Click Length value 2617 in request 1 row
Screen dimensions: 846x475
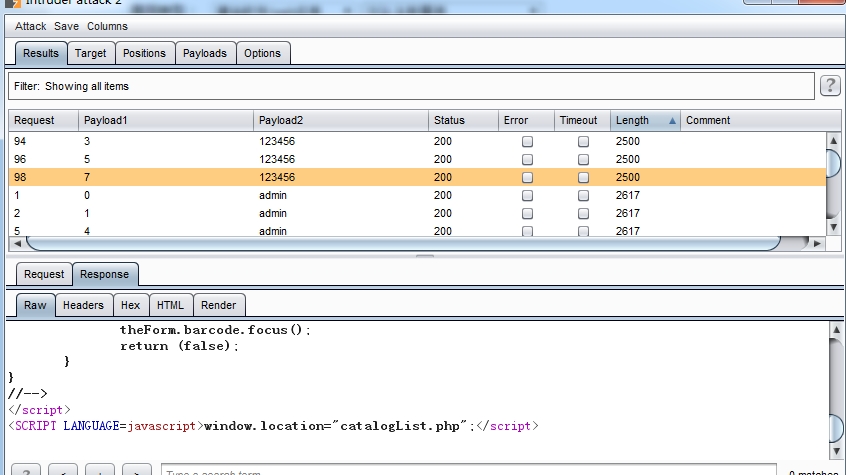click(x=627, y=195)
